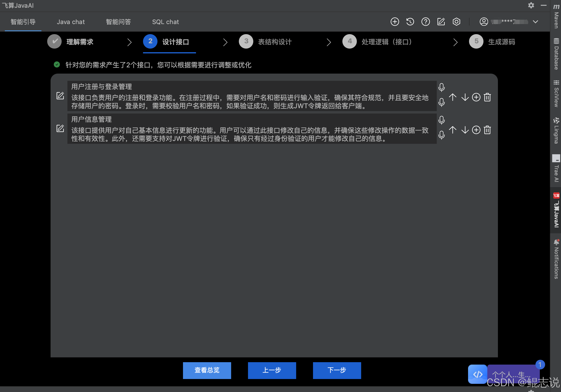This screenshot has width=561, height=392.
Task: Open the history clock icon
Action: click(x=410, y=22)
